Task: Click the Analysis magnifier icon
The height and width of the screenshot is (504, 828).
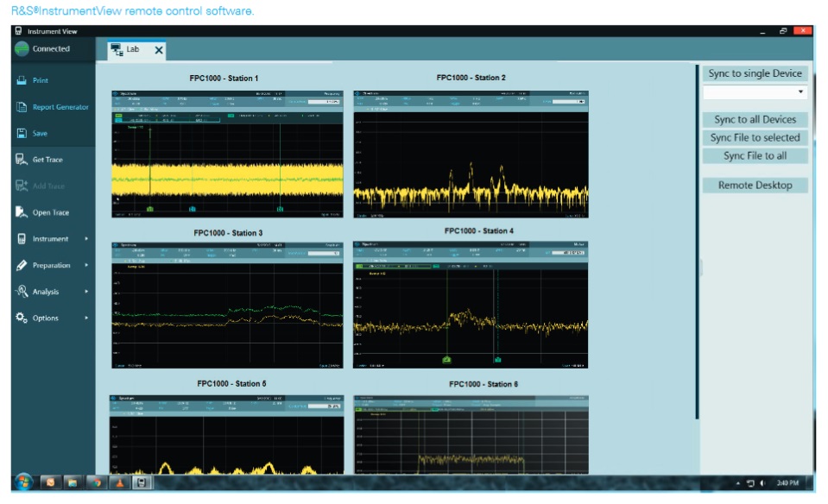Action: pos(21,292)
